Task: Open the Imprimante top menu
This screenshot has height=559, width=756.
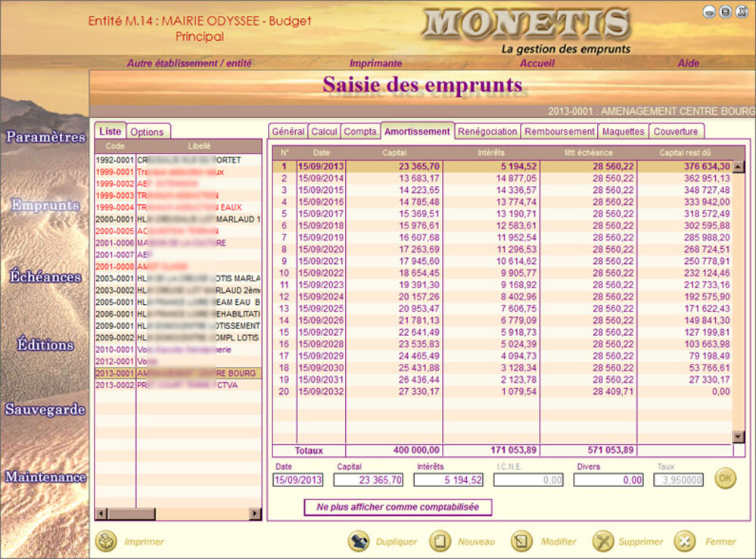Action: click(x=375, y=64)
